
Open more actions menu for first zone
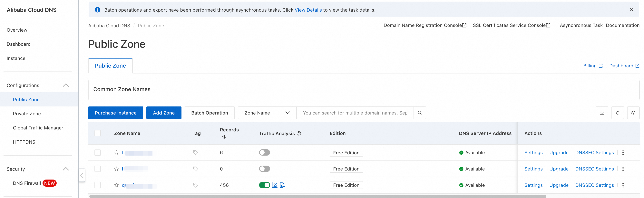(623, 153)
